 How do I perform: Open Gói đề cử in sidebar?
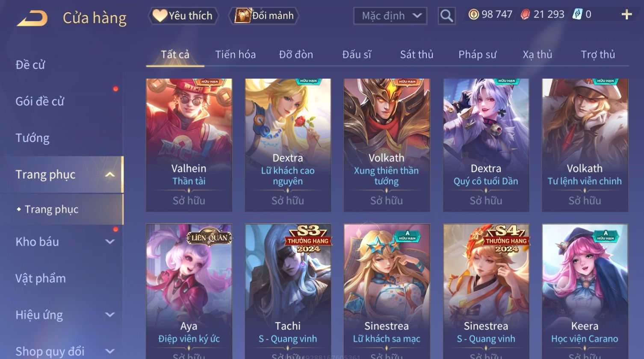click(x=40, y=101)
